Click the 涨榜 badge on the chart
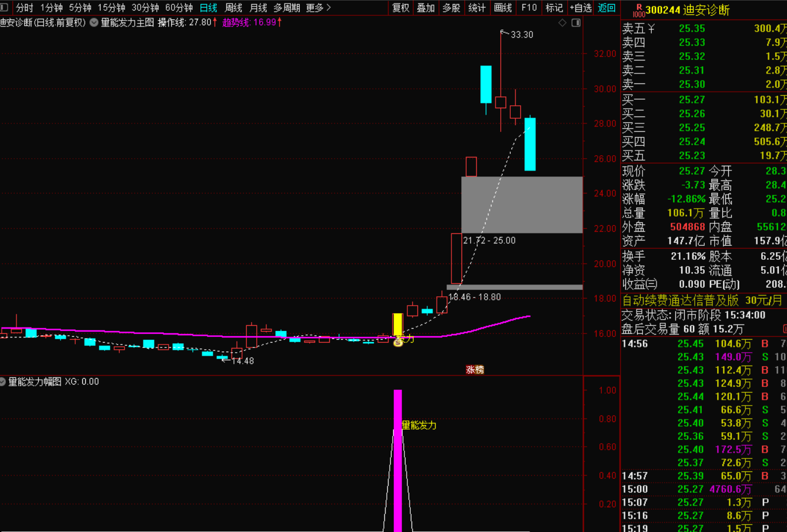Image resolution: width=787 pixels, height=532 pixels. coord(475,370)
